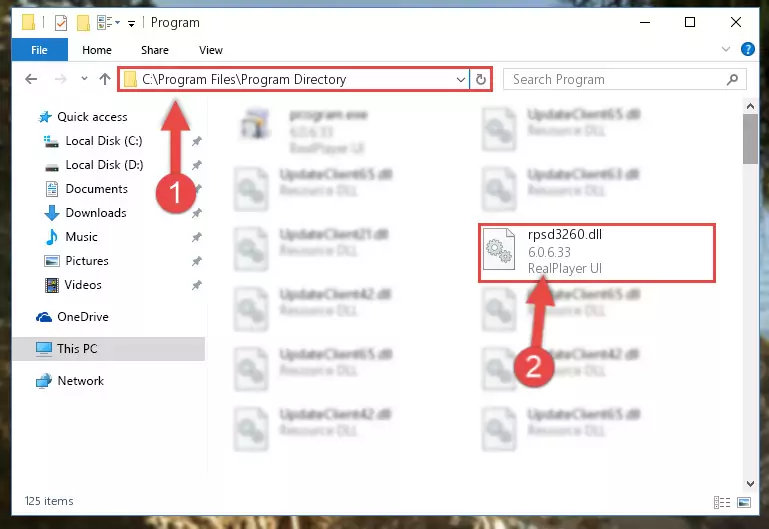Viewport: 769px width, 529px height.
Task: Open the File menu tab
Action: point(40,50)
